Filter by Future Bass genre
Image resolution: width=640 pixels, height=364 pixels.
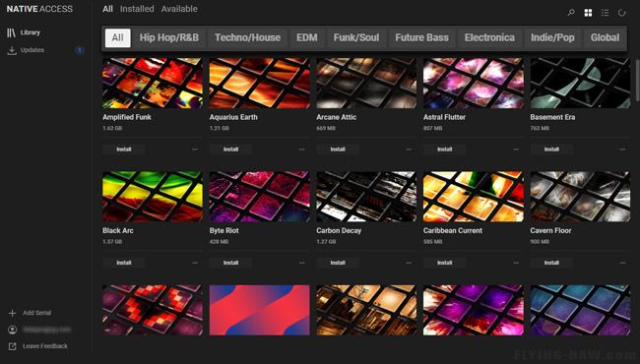tap(421, 38)
